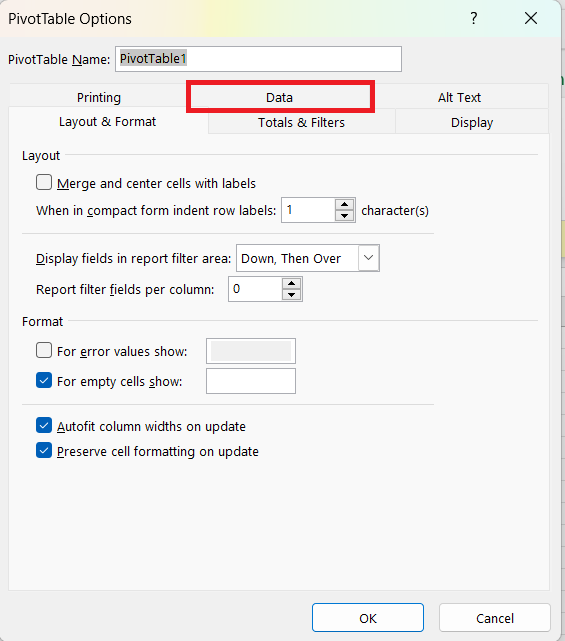Decrease Report filter fields per column
565x641 pixels.
pos(291,295)
